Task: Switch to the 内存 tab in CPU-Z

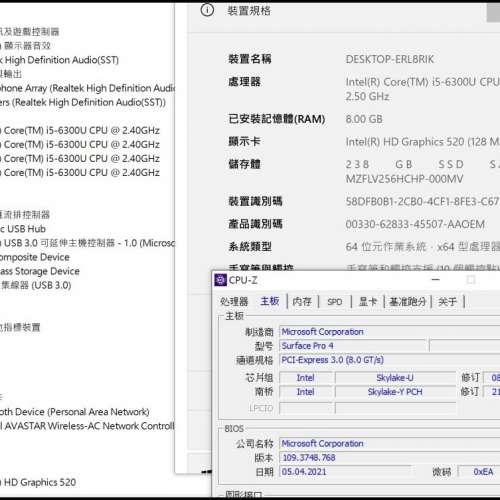Action: pos(302,302)
